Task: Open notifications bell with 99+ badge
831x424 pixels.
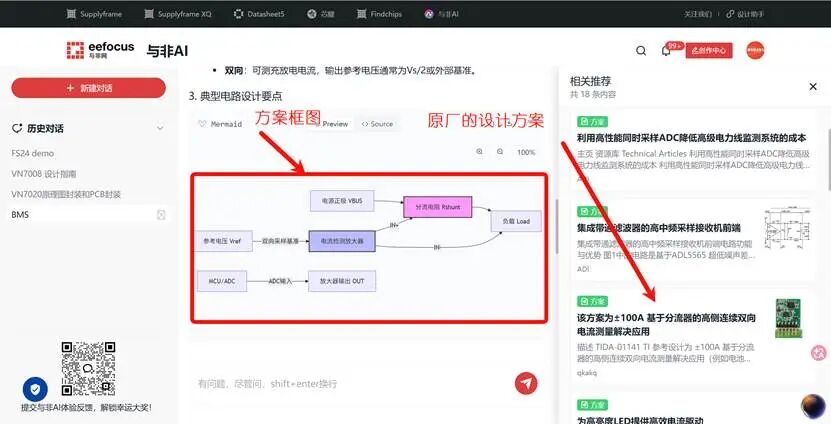Action: click(x=667, y=51)
